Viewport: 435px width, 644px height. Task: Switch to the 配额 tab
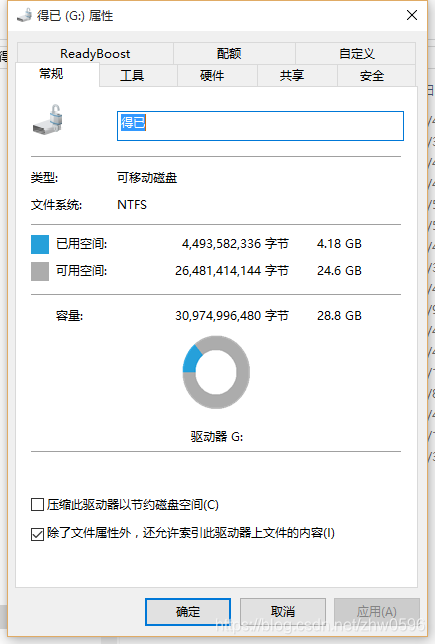(229, 53)
